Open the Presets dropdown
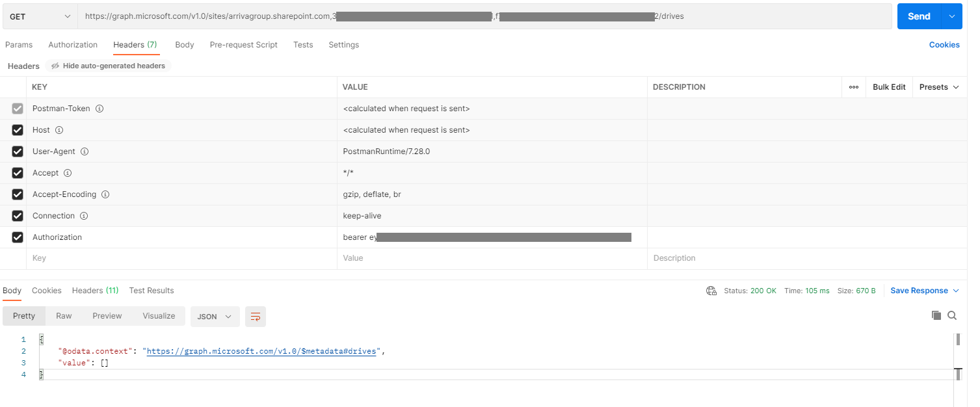980x407 pixels. pyautogui.click(x=939, y=87)
